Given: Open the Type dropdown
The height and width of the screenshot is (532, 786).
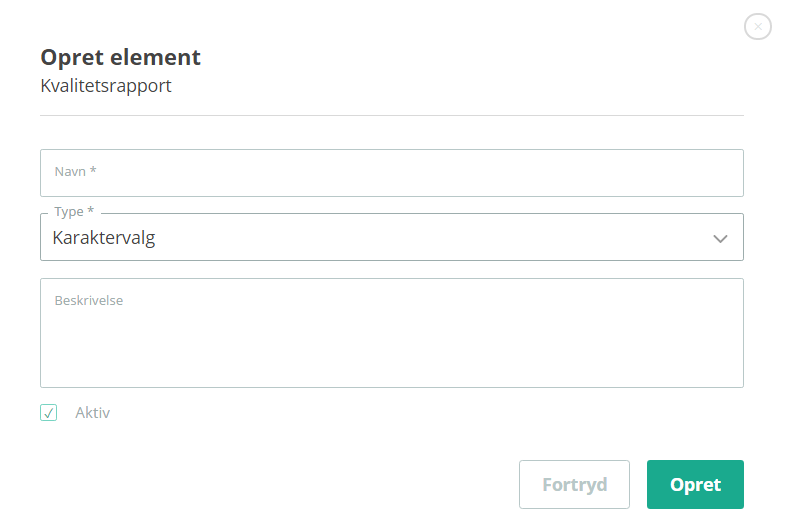Looking at the screenshot, I should [x=391, y=237].
